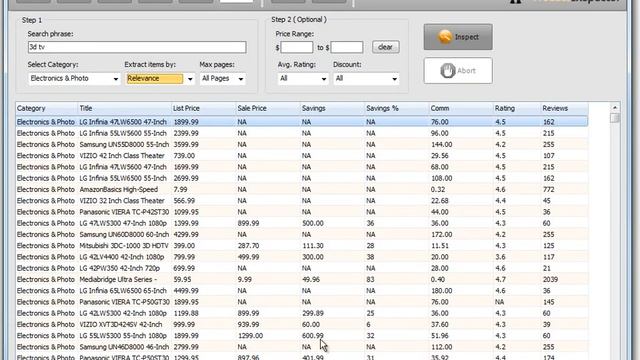Click reviews count 772 cell
Image resolution: width=640 pixels, height=360 pixels.
point(549,189)
